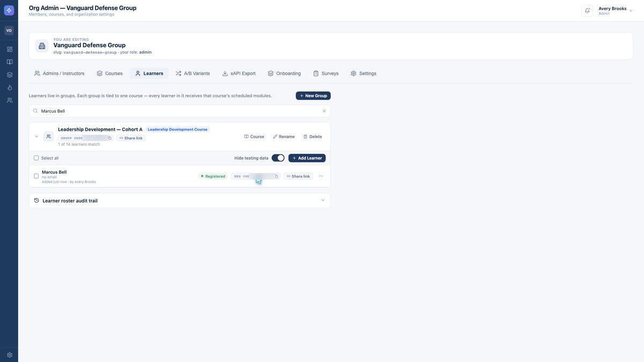Viewport: 644px width, 362px height.
Task: Click the Add Learner button
Action: 307,158
